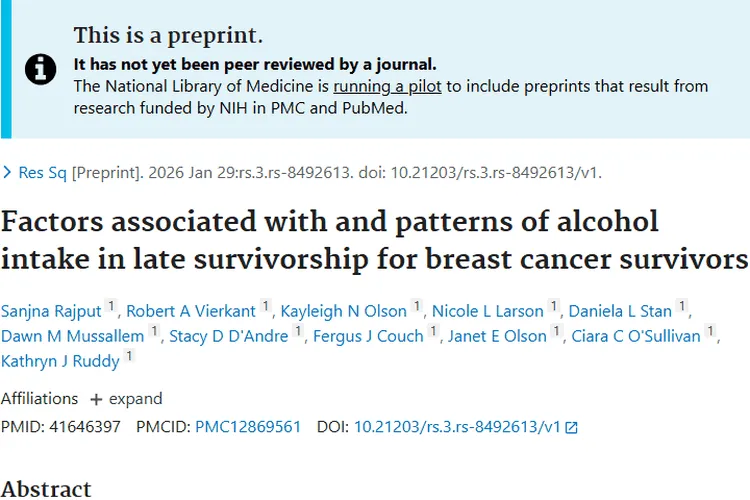
Task: Follow the 10.21203/rs.3.rs-8492613/v1 DOI link
Action: pyautogui.click(x=457, y=427)
